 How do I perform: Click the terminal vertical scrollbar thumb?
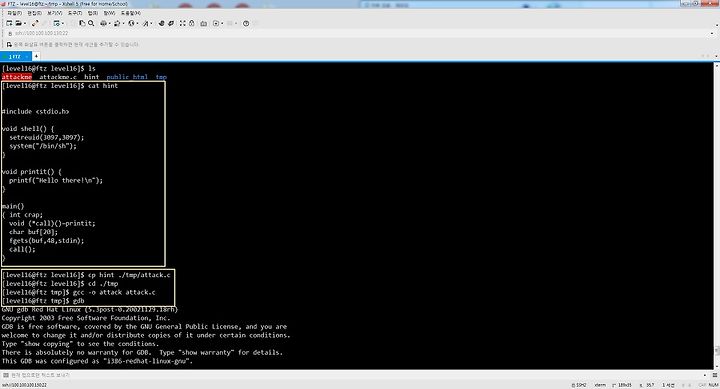point(717,351)
